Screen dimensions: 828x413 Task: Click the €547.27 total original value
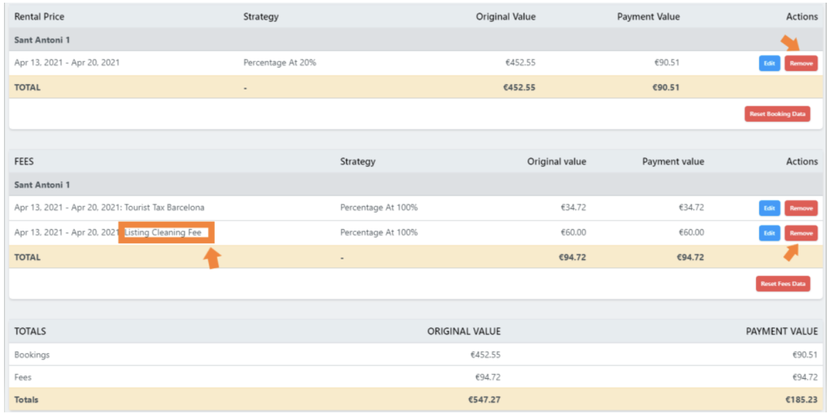click(483, 400)
